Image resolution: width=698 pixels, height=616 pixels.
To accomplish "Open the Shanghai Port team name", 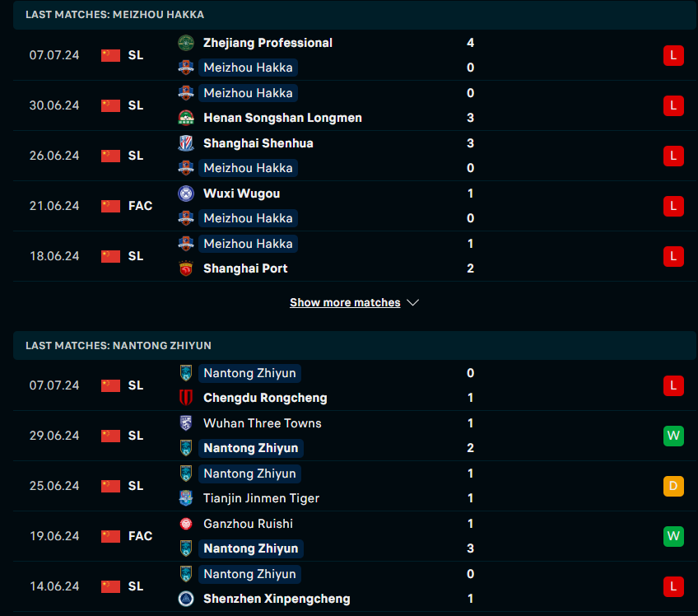I will 245,268.
